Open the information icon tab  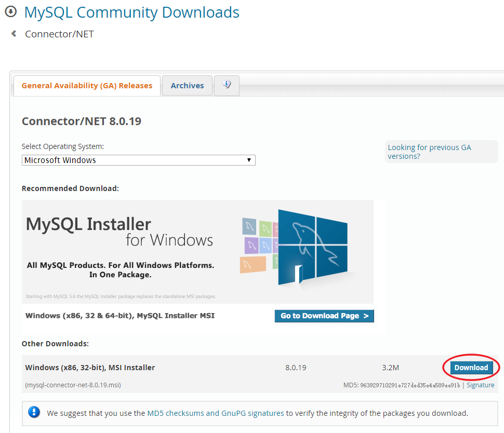click(x=227, y=85)
